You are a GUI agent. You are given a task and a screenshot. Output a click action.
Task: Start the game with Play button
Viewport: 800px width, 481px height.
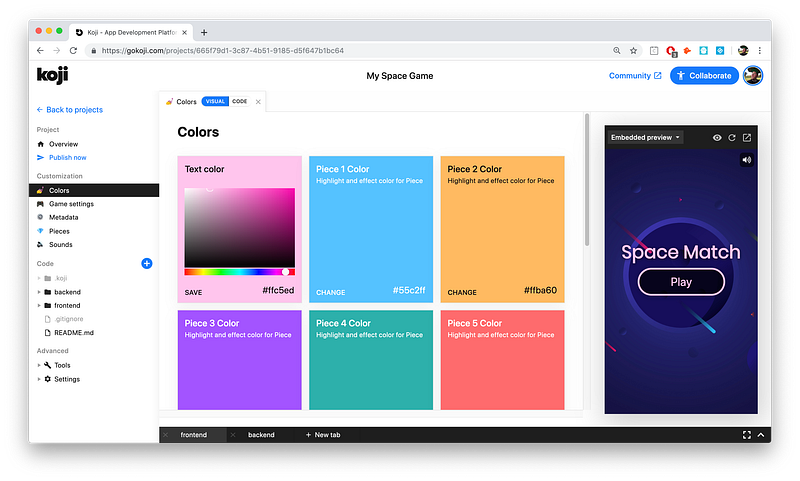click(681, 282)
